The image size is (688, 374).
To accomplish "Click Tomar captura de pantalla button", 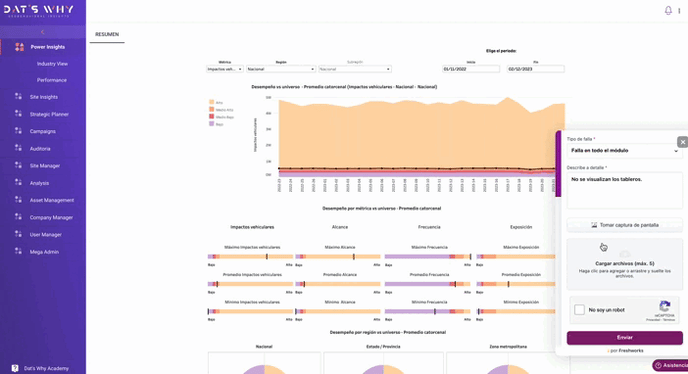I will tap(624, 225).
